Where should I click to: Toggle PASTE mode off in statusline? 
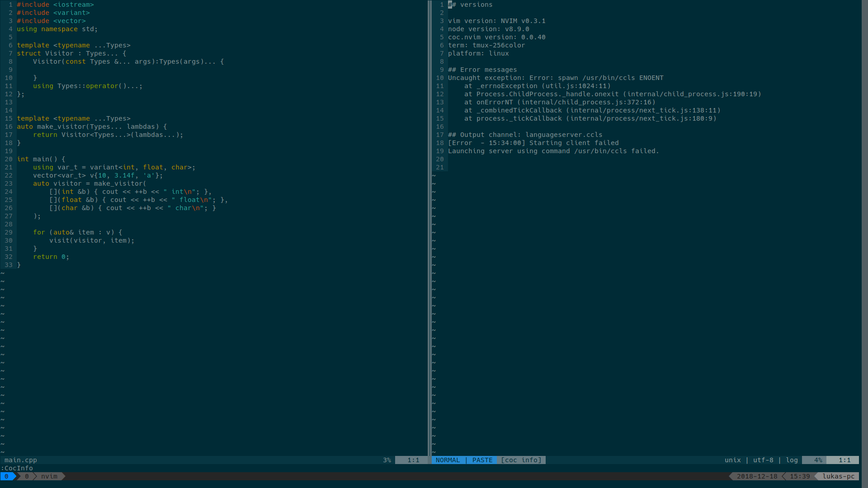click(482, 460)
